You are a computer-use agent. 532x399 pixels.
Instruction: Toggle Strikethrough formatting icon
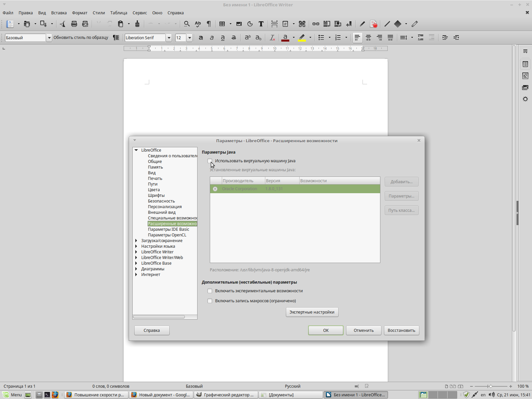234,38
